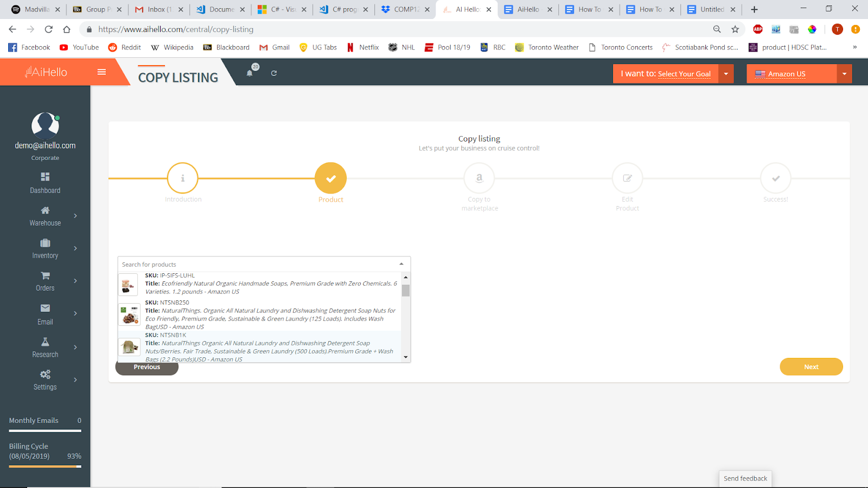This screenshot has height=488, width=868.
Task: Select product SKU NTSNB1K
Action: click(x=259, y=347)
